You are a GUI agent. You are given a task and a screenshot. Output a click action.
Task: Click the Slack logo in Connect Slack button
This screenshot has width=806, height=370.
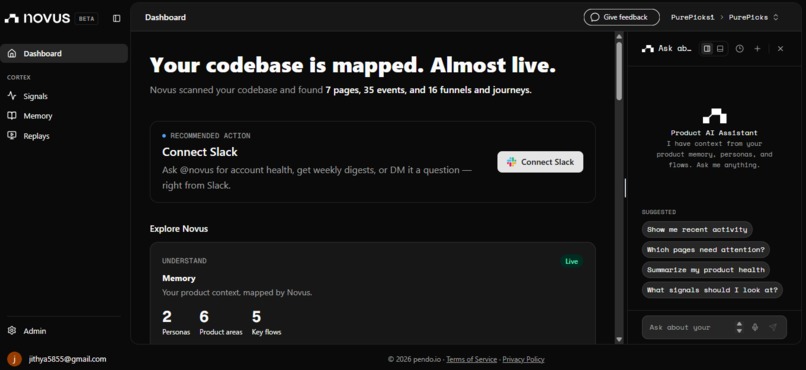(511, 162)
